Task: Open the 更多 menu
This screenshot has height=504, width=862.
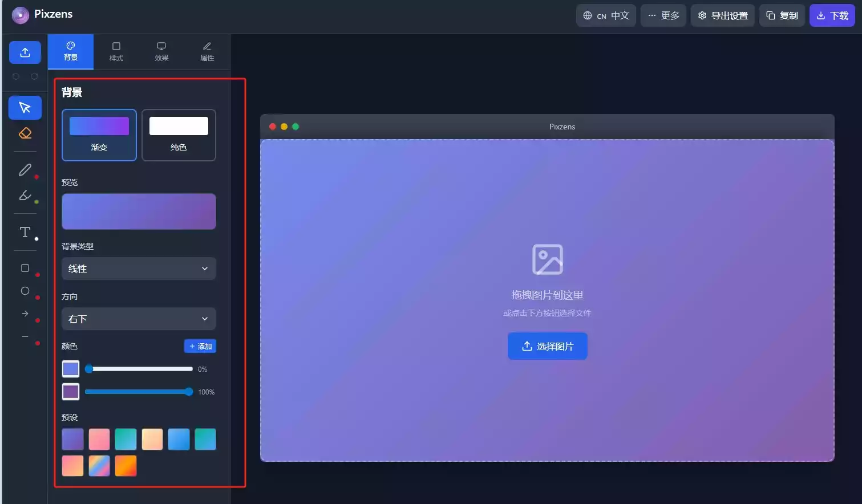Action: coord(663,15)
